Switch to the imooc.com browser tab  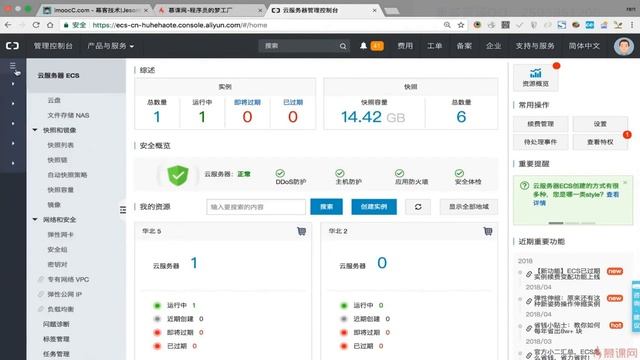[x=95, y=10]
